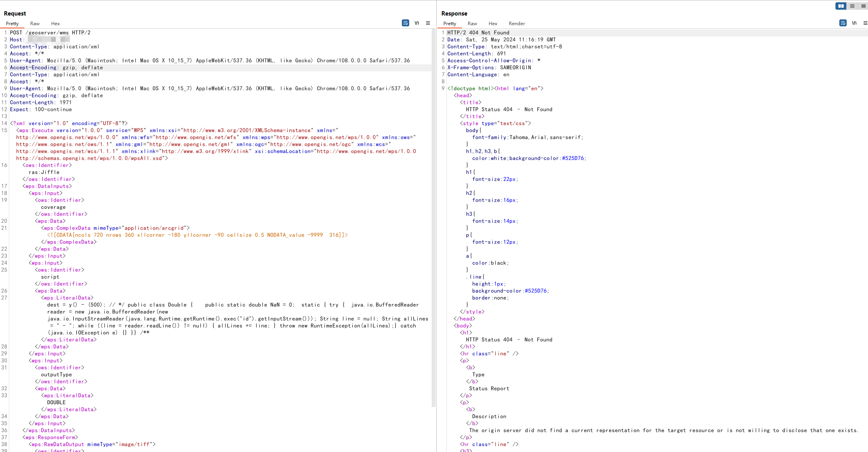Click the redacted Host header value
868x452 pixels.
click(48, 40)
